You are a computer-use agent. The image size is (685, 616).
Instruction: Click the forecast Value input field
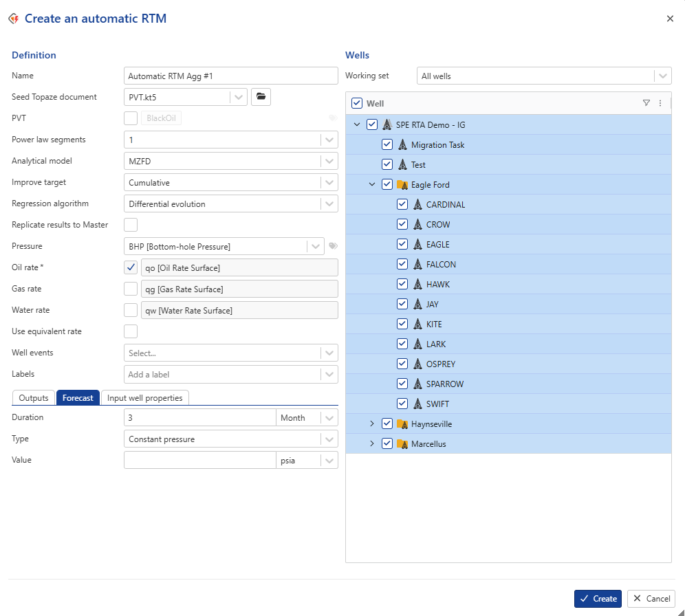(x=200, y=460)
